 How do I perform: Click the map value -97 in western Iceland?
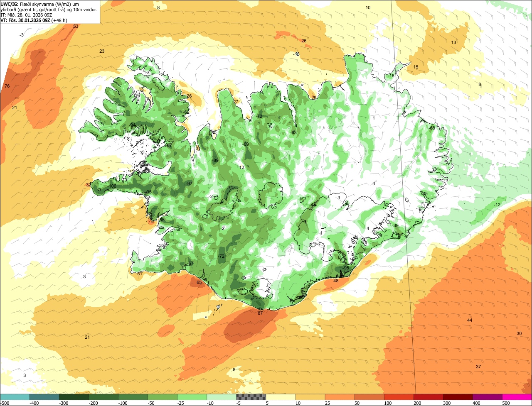(189, 183)
